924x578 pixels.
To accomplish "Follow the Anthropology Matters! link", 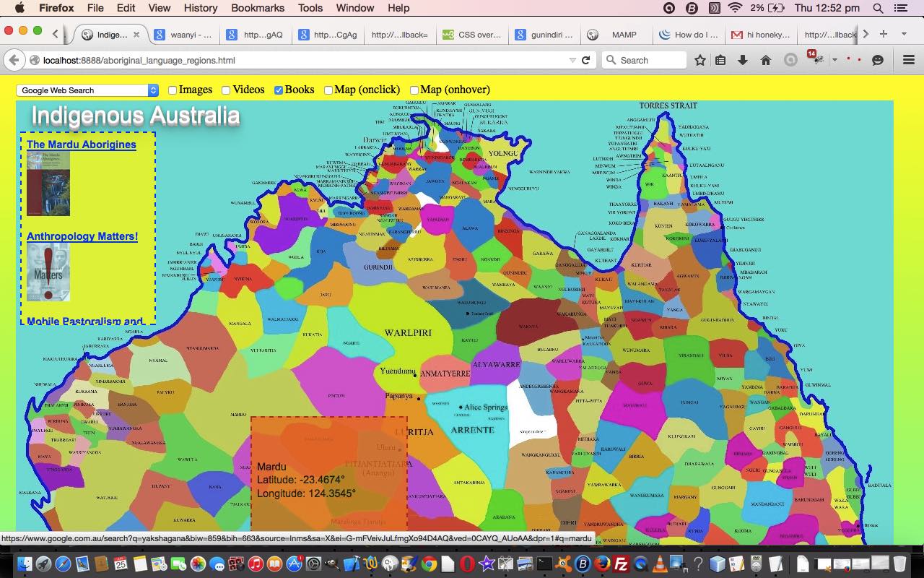I will pos(82,236).
